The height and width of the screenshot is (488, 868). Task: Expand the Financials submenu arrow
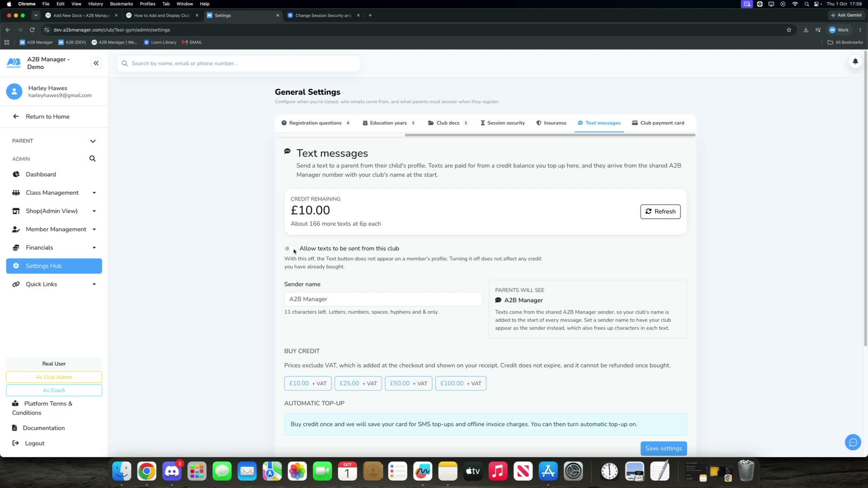94,248
